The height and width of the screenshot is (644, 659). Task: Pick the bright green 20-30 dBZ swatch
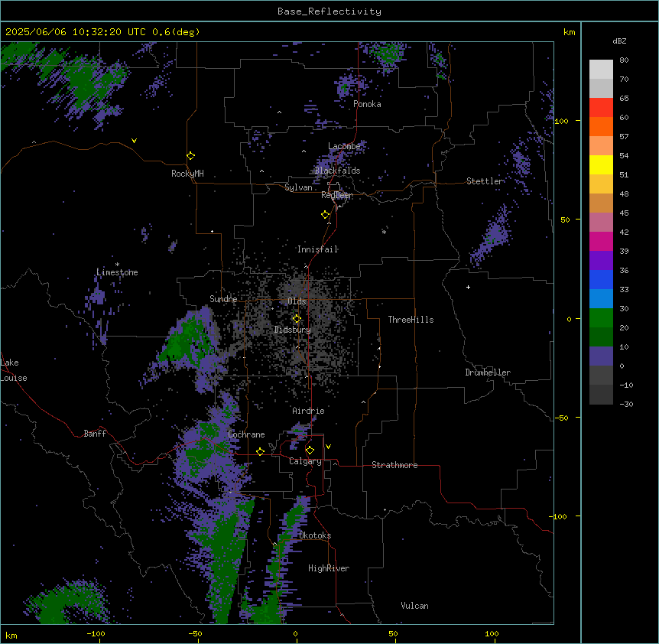click(x=601, y=318)
